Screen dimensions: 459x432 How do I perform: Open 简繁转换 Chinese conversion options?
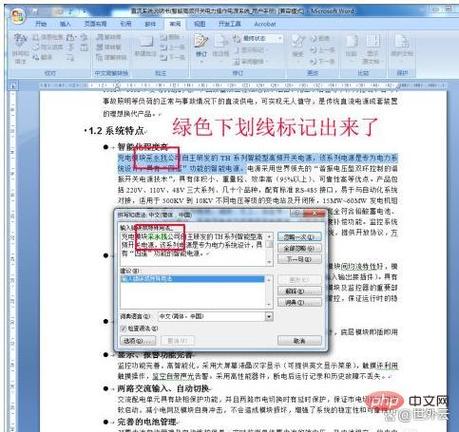[x=111, y=57]
